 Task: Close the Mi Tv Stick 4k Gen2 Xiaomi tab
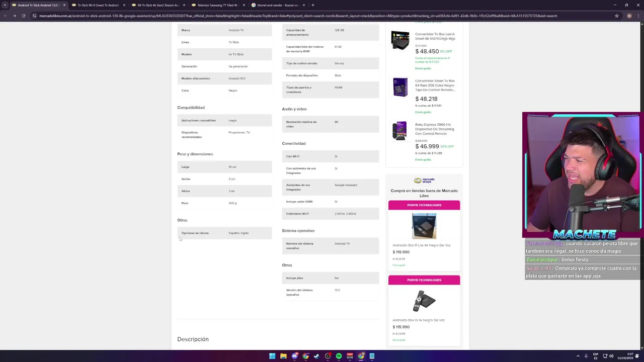point(184,5)
